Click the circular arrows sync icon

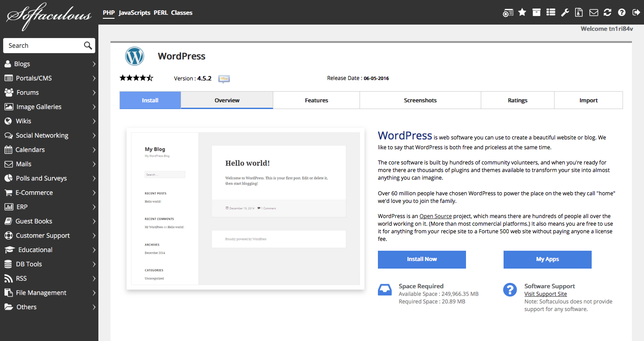[x=607, y=13]
